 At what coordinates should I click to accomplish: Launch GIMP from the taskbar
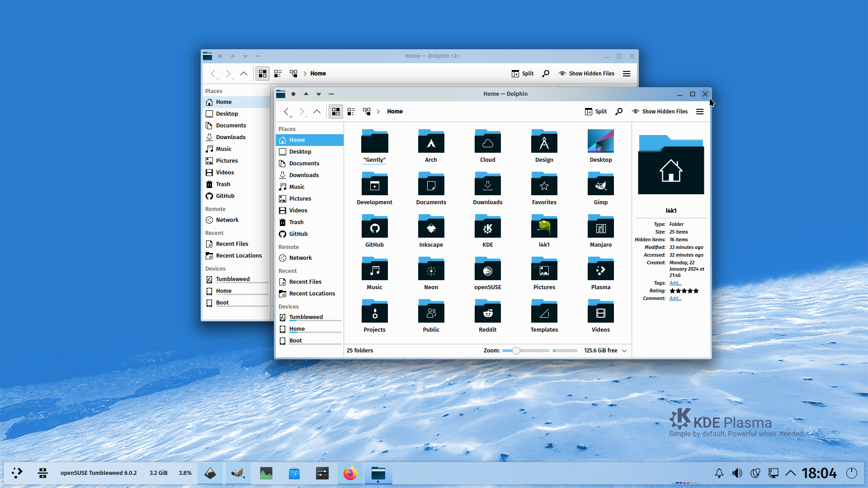(x=238, y=474)
